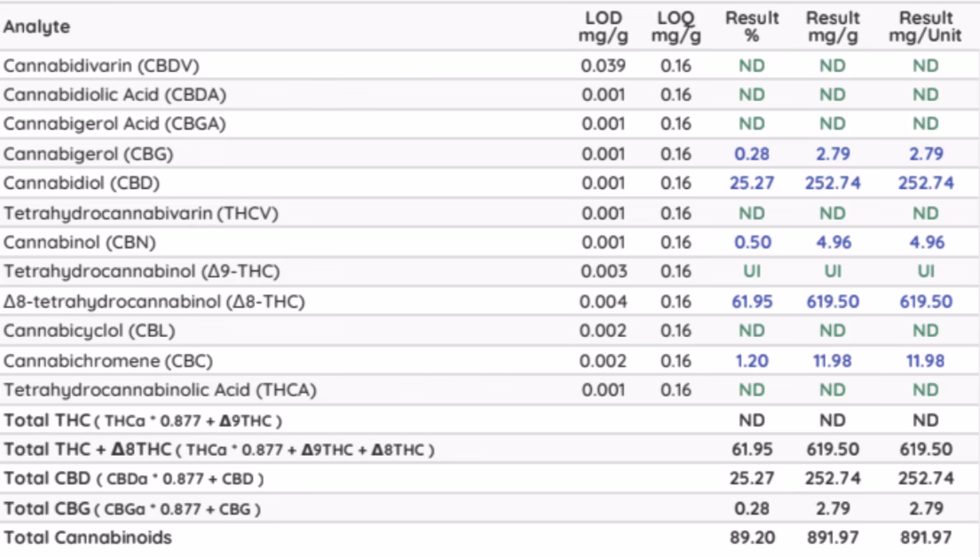Click the 0.039 LOD value for CBDV
This screenshot has height=557, width=980.
pyautogui.click(x=604, y=66)
